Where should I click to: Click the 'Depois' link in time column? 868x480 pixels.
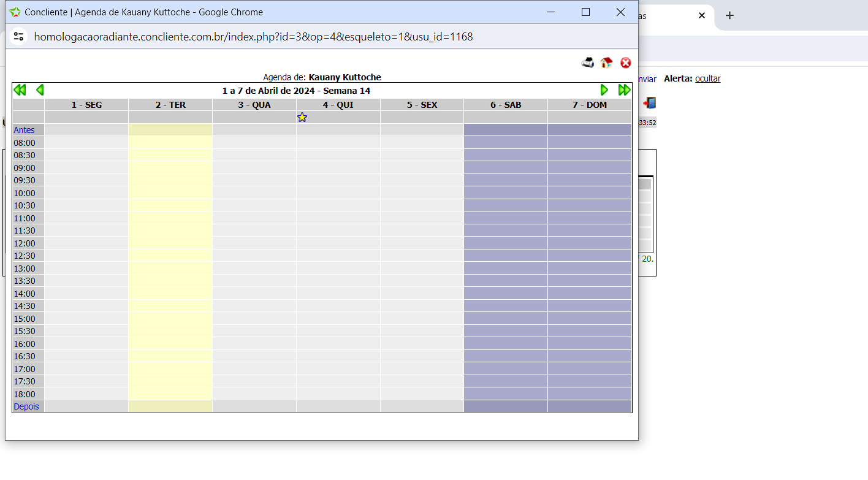click(x=26, y=406)
